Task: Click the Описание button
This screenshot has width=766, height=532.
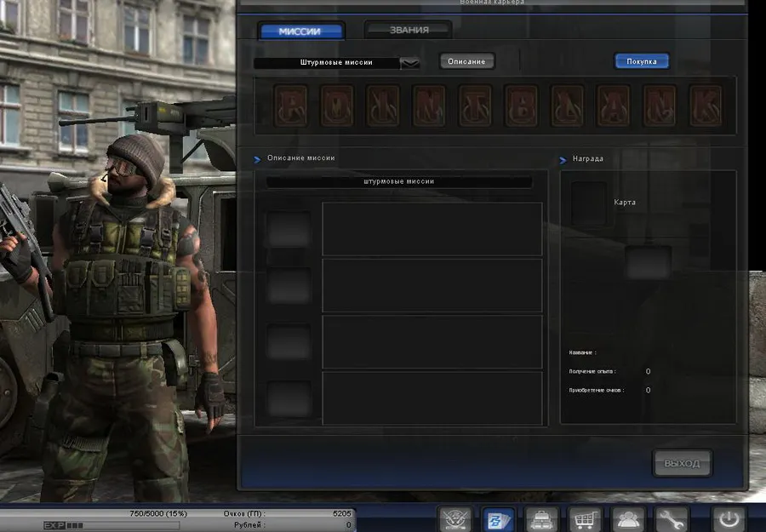Action: point(466,61)
